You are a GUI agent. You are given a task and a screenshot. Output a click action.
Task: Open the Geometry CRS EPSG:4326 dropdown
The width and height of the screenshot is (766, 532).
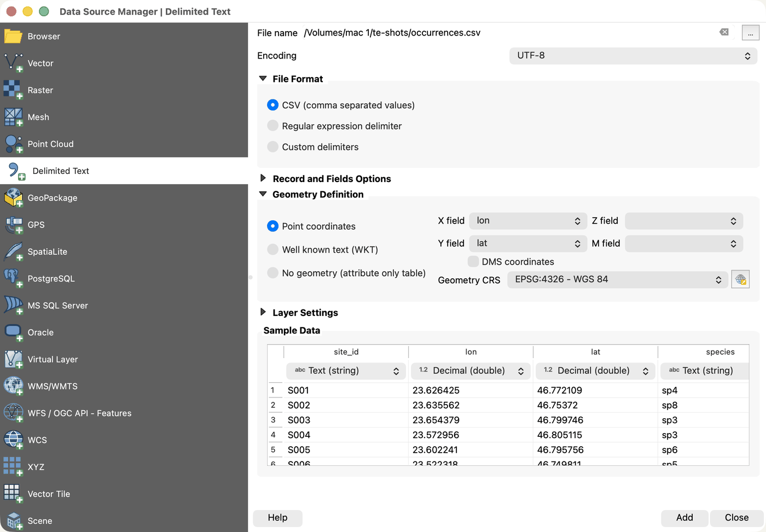(x=618, y=279)
